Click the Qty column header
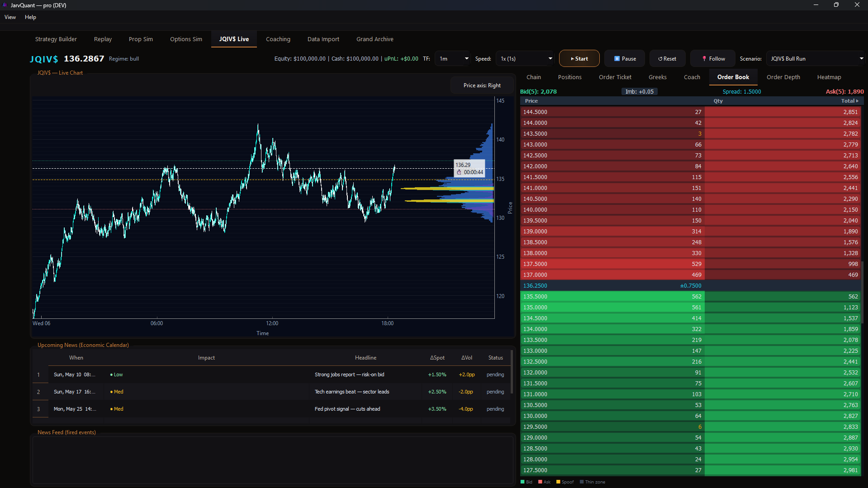Viewport: 868px width, 488px height. pos(718,101)
